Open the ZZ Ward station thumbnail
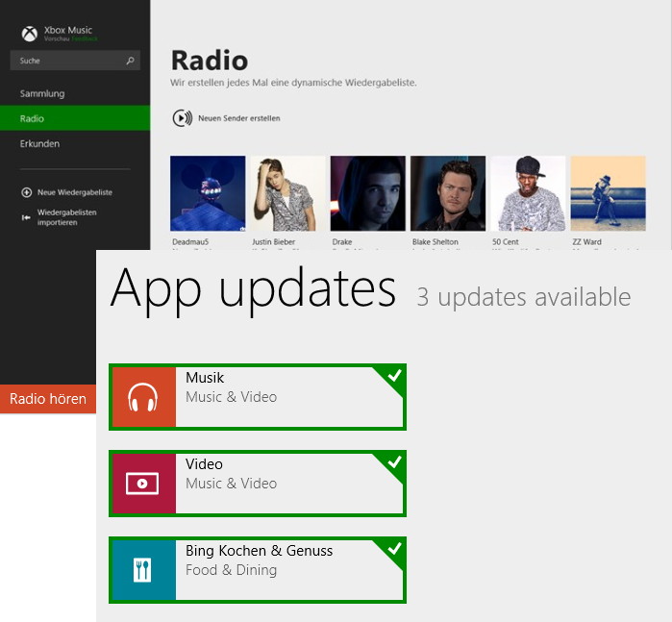The width and height of the screenshot is (672, 622). (609, 193)
